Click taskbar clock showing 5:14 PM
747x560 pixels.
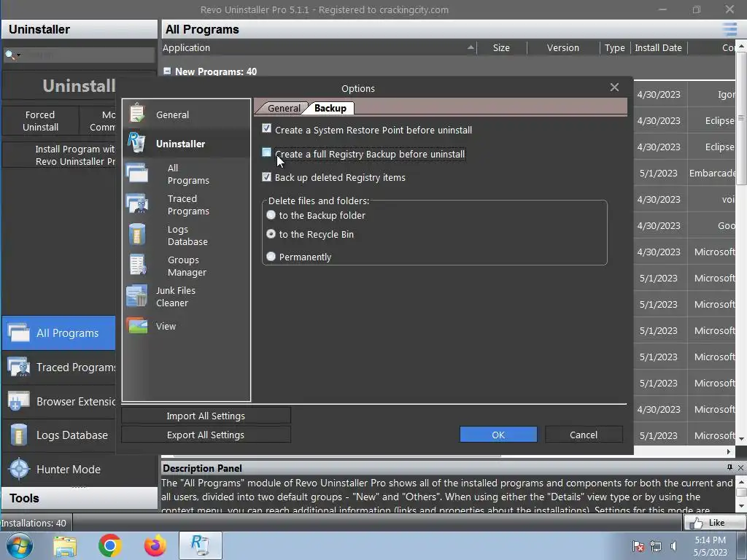710,546
